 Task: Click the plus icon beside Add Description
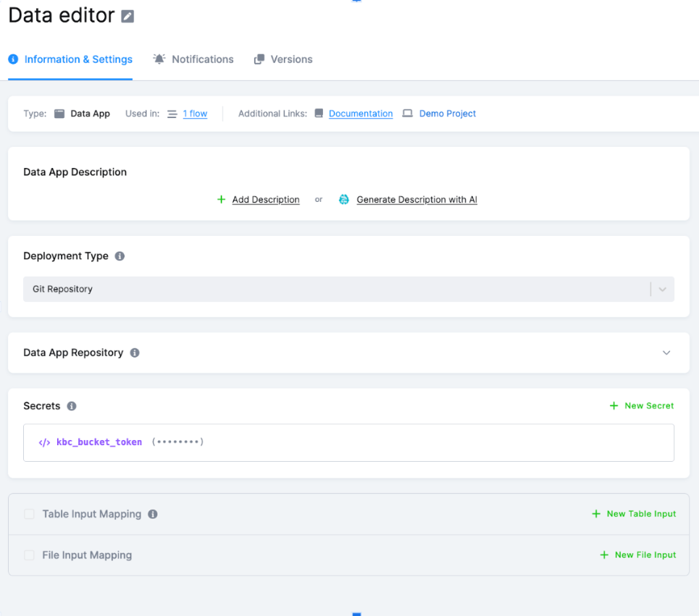point(221,199)
